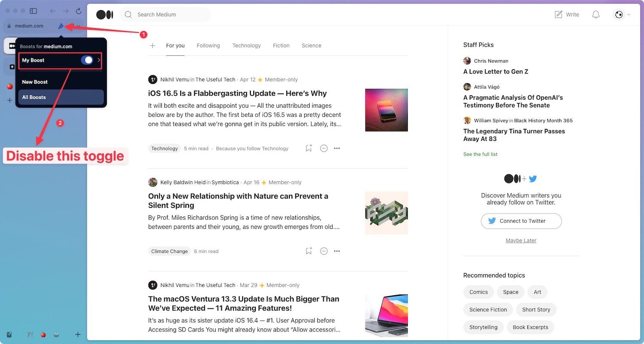Viewport: 644px width, 344px height.
Task: Click the Maybe Later link
Action: (521, 240)
